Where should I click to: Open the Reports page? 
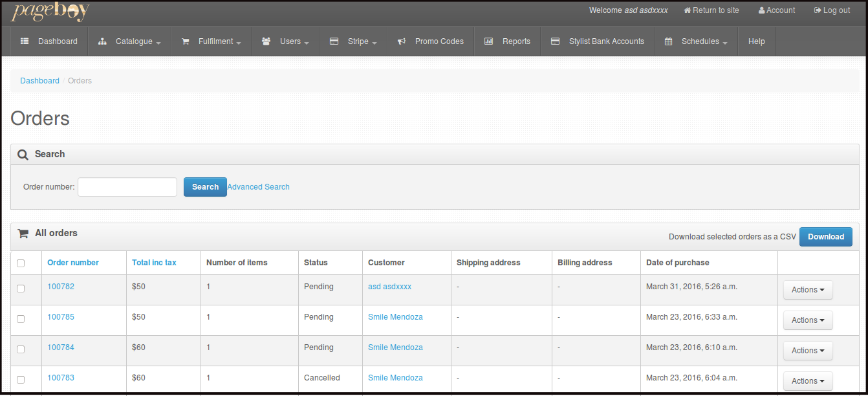[508, 41]
